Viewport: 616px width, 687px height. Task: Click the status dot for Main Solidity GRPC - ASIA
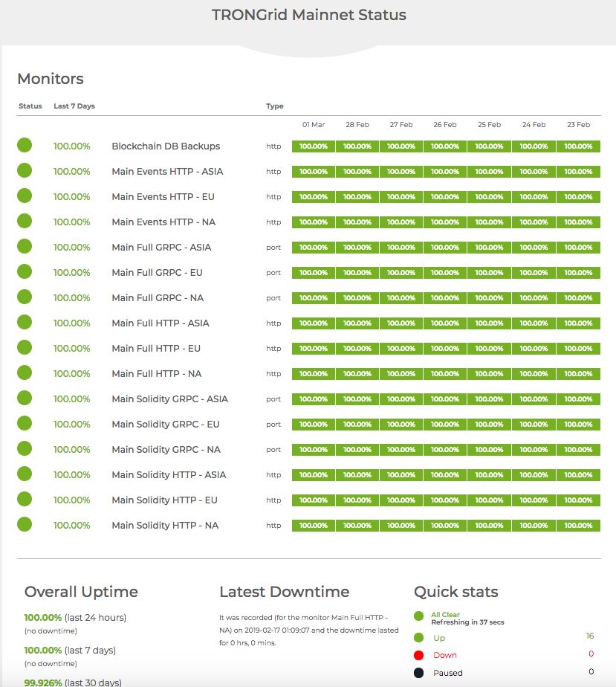[25, 398]
